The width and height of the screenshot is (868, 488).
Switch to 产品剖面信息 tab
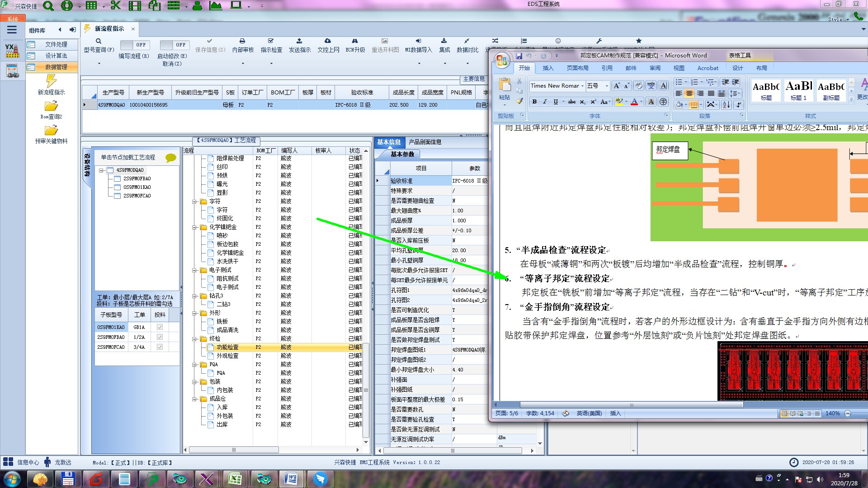pyautogui.click(x=425, y=142)
